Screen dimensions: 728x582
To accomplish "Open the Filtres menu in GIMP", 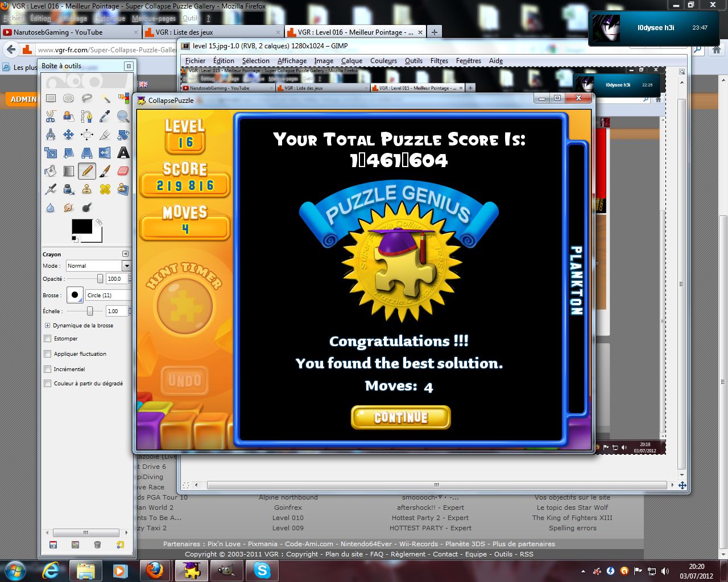I will [x=439, y=61].
